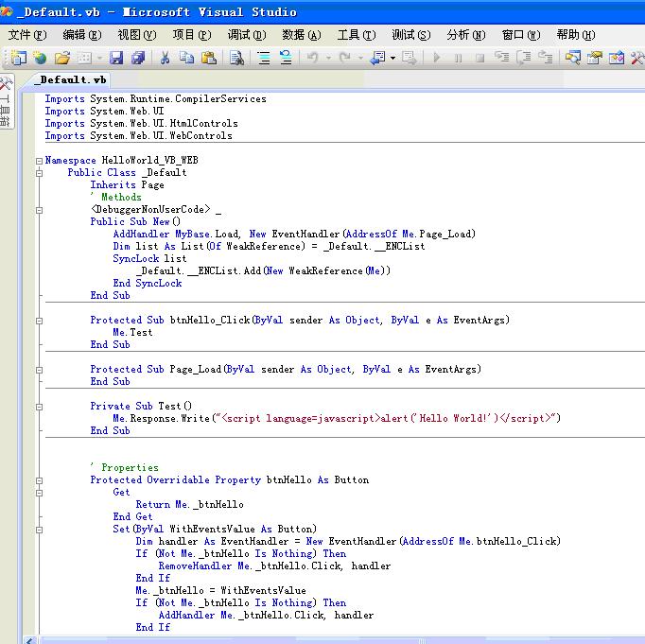Viewport: 645px width, 644px height.
Task: Comment out the selected lines icon
Action: [264, 58]
